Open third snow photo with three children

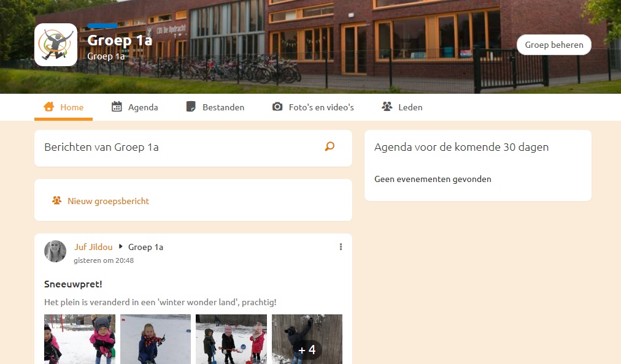tap(231, 339)
